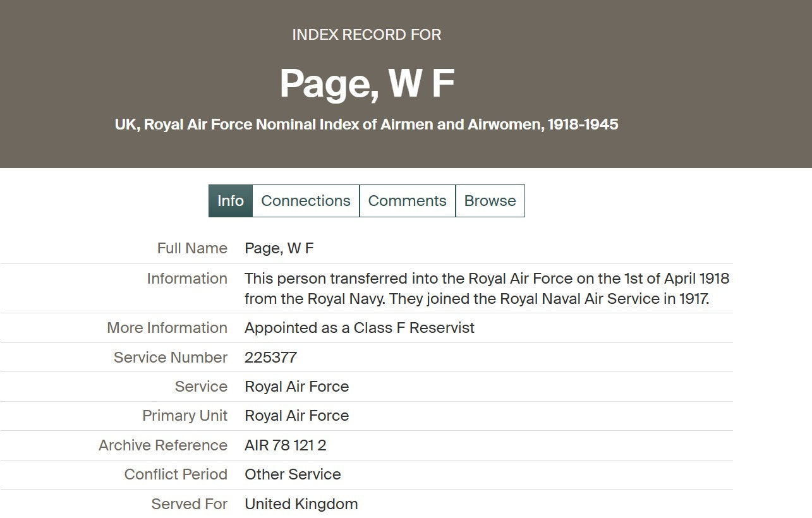Click the Primary Unit value 'Royal Air Force'

tap(296, 416)
